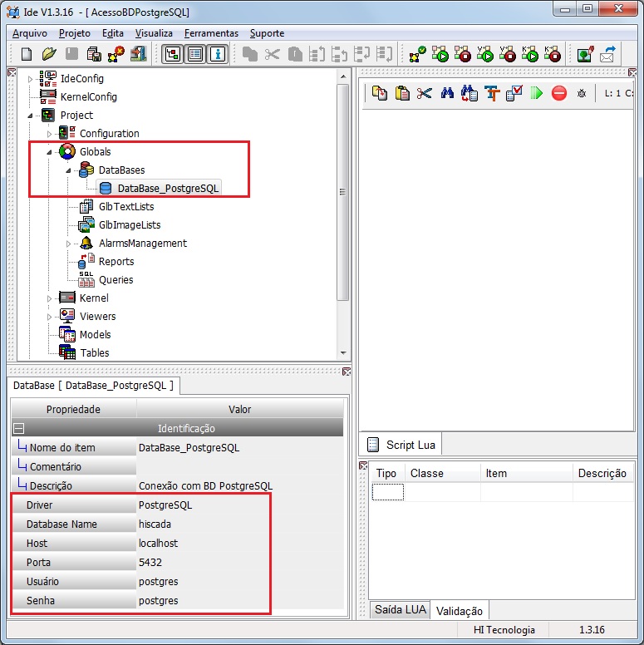644x645 pixels.
Task: Close the properties panel with its X
Action: pos(347,372)
